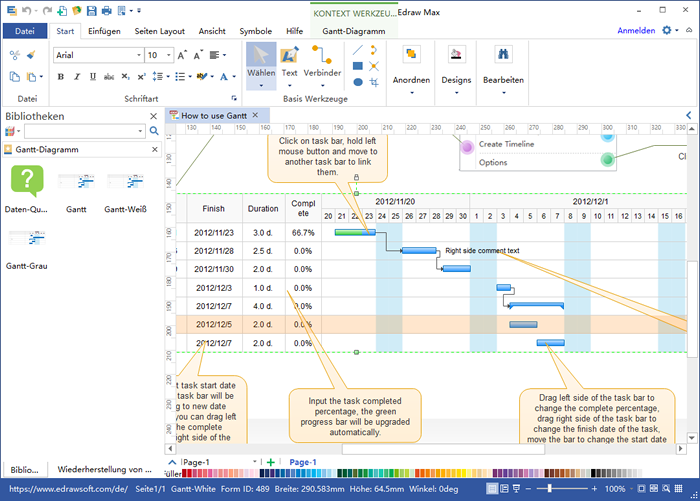Click the library search magnifier icon
The image size is (700, 501).
(154, 131)
